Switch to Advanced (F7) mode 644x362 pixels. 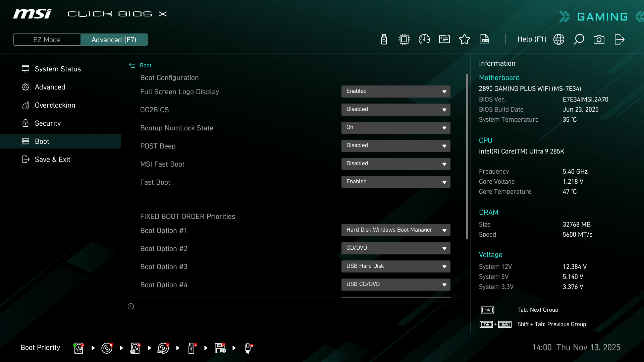click(114, 40)
